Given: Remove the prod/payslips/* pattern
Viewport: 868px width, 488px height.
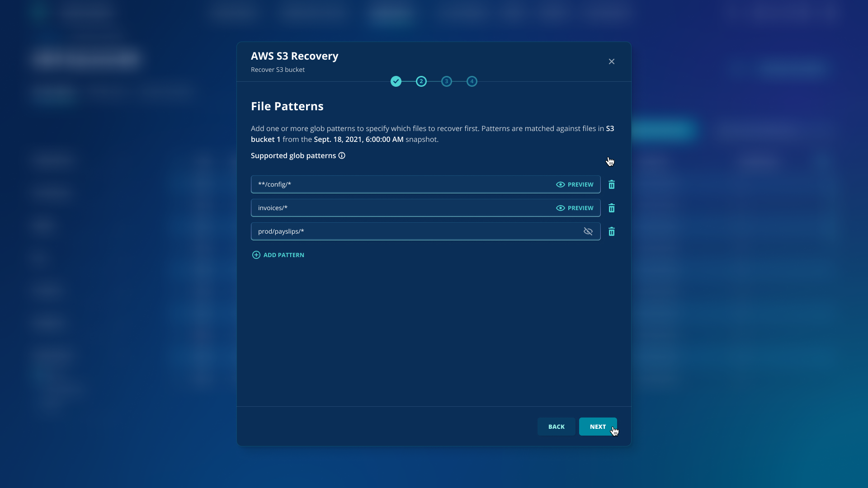Looking at the screenshot, I should point(612,231).
